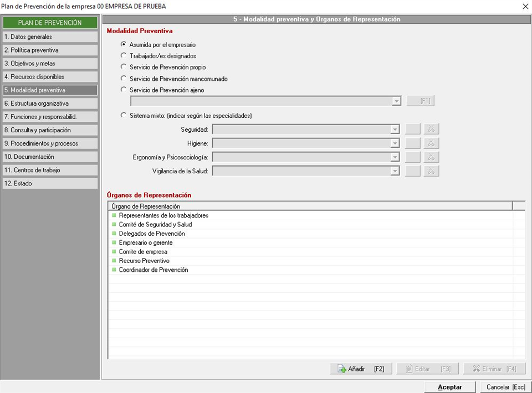
Task: Go to 6. Estructura organizativa section
Action: point(50,104)
